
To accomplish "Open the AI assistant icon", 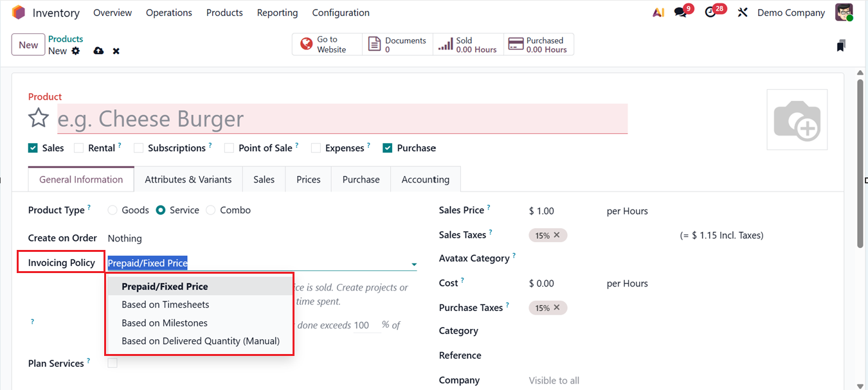I will 658,12.
